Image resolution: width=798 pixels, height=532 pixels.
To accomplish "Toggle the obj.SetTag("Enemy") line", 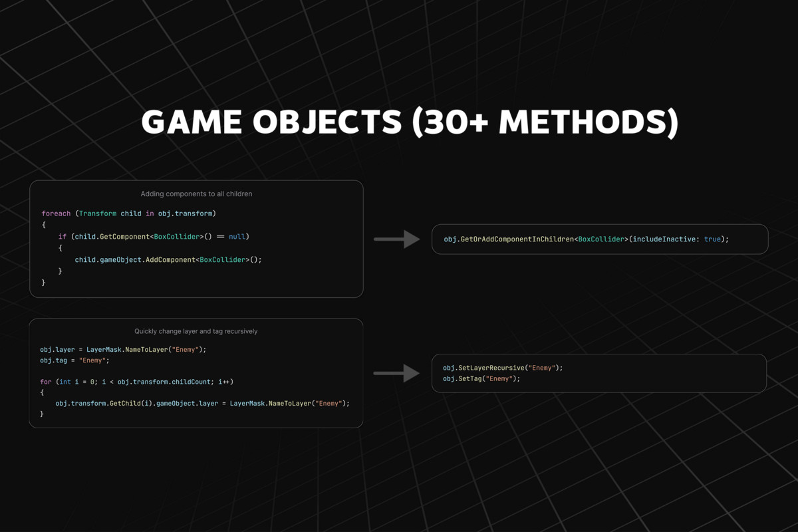I will click(480, 378).
